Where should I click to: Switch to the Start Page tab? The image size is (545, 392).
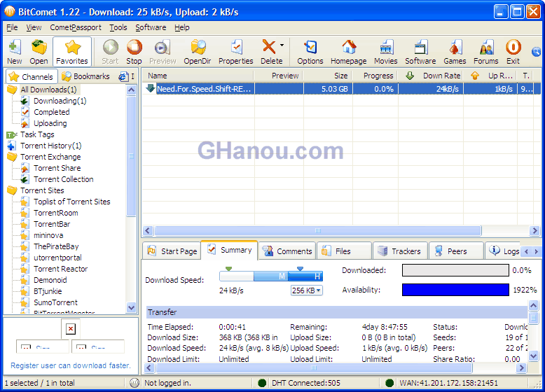[172, 251]
